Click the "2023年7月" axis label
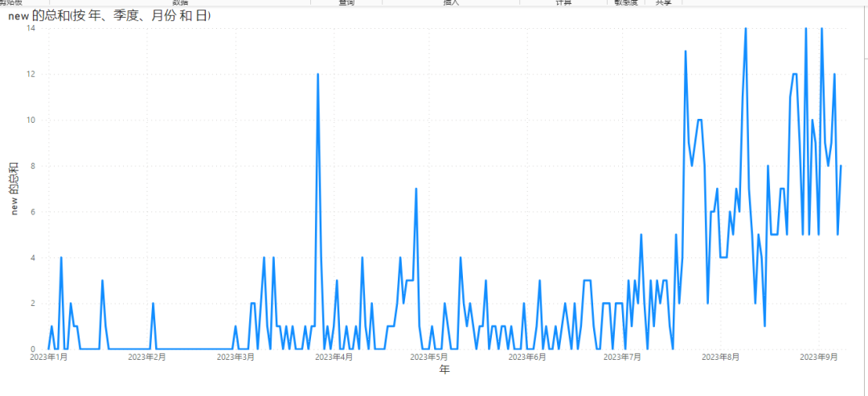The width and height of the screenshot is (868, 396). (622, 357)
